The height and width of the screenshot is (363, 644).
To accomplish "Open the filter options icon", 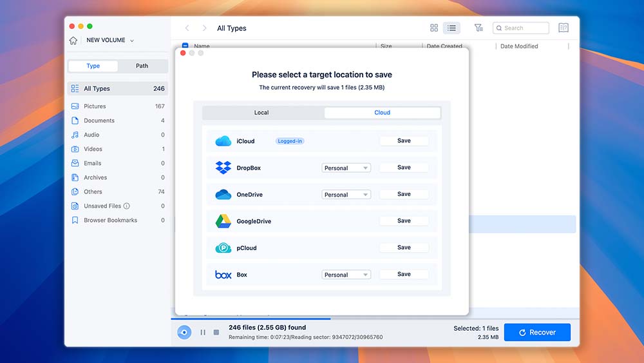I will [478, 28].
